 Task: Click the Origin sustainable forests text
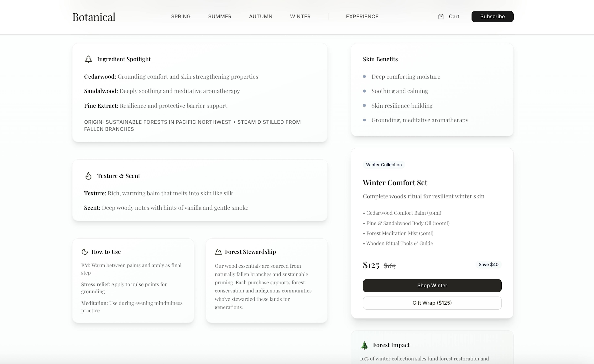click(192, 126)
